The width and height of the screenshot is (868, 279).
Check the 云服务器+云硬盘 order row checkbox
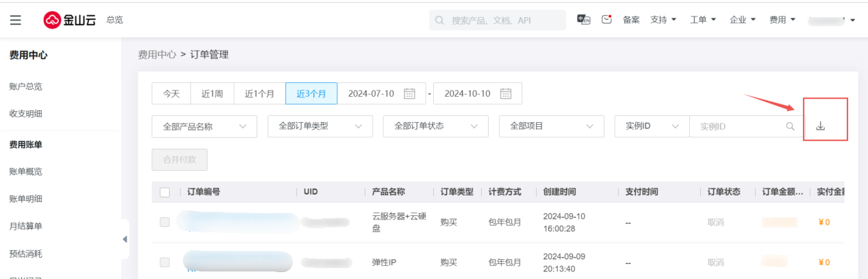[x=165, y=222]
